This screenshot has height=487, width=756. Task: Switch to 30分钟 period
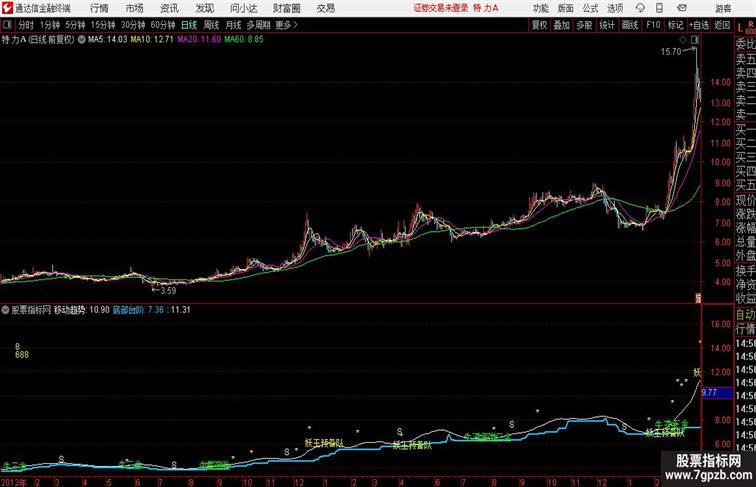pos(133,25)
